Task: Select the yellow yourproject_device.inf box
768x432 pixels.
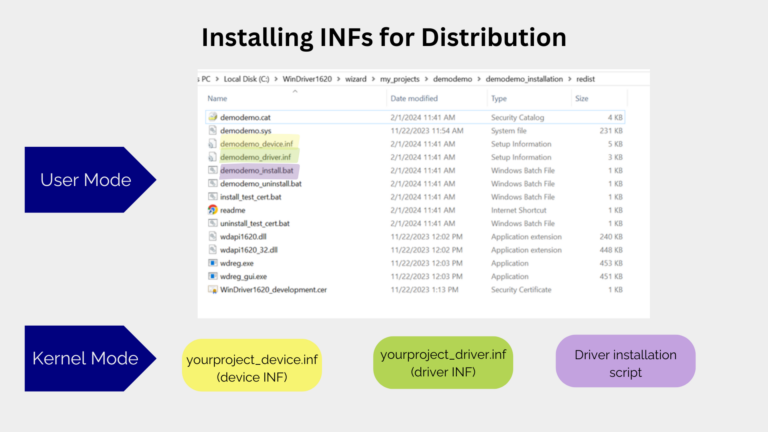Action: (x=253, y=364)
